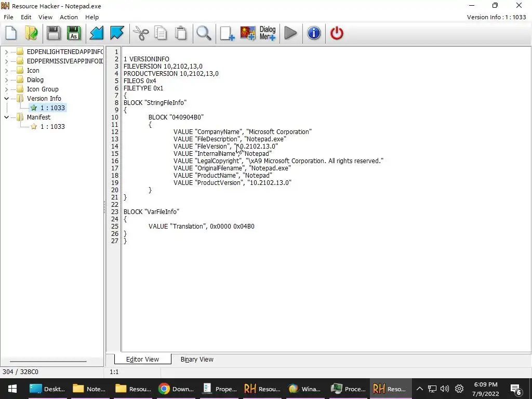Cut with the scissors icon
Image resolution: width=532 pixels, height=399 pixels.
140,33
